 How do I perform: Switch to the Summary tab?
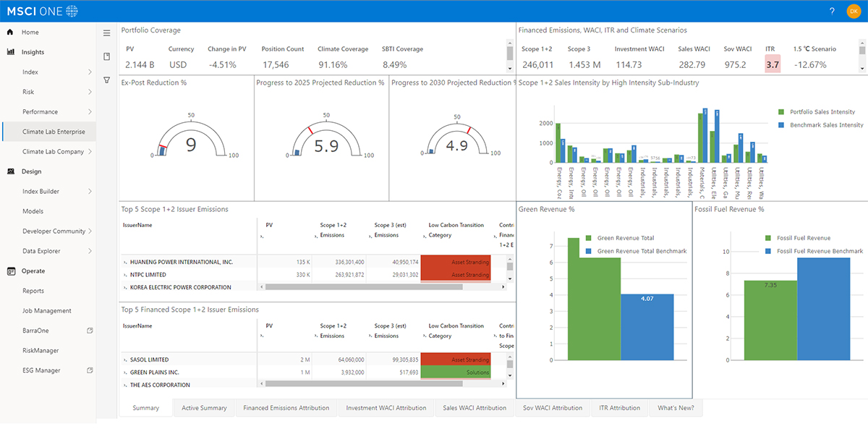(x=145, y=408)
